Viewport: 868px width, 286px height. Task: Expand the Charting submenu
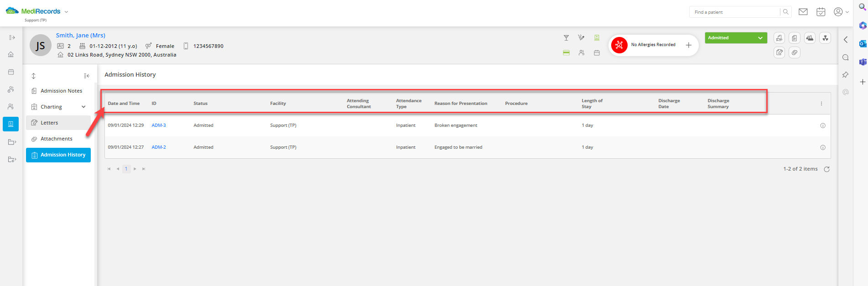click(x=83, y=107)
